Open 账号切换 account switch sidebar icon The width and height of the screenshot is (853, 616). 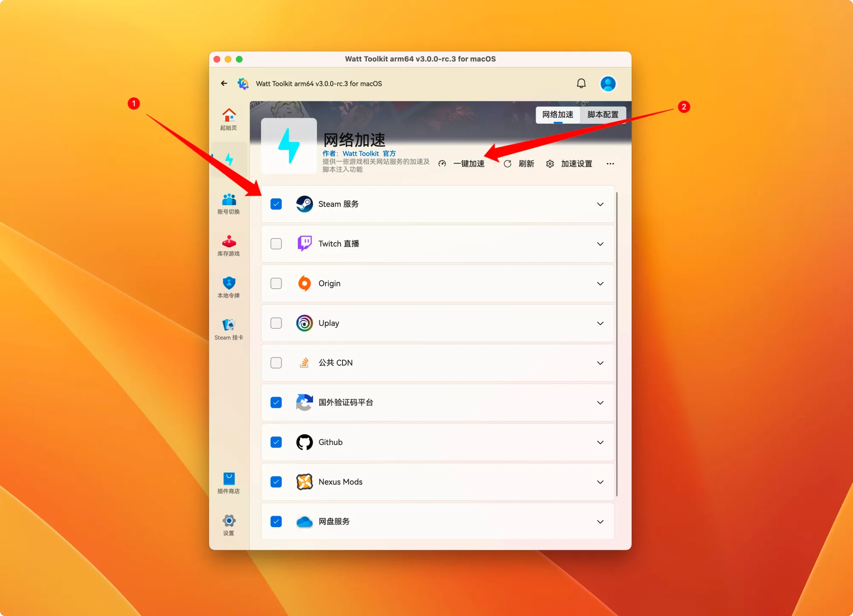coord(229,203)
